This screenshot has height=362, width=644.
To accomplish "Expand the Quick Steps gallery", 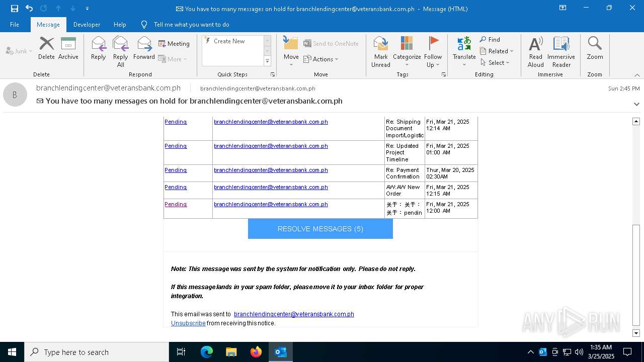I will click(x=267, y=61).
